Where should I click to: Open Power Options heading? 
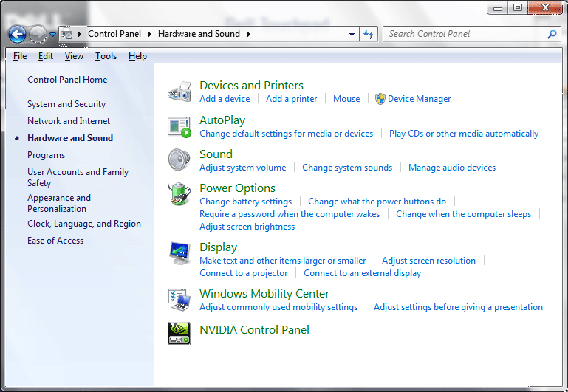point(237,188)
